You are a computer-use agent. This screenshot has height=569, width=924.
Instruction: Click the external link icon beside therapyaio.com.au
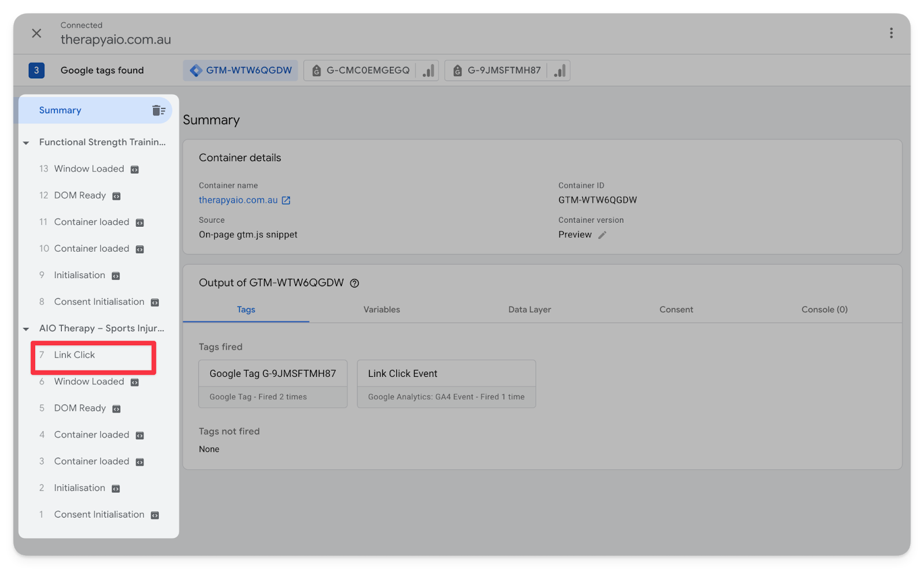286,200
